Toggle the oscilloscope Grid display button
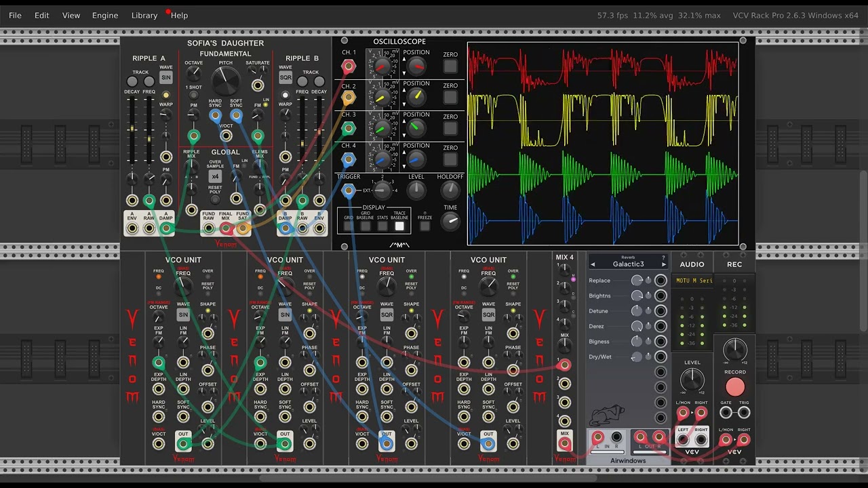The width and height of the screenshot is (868, 488). click(349, 226)
